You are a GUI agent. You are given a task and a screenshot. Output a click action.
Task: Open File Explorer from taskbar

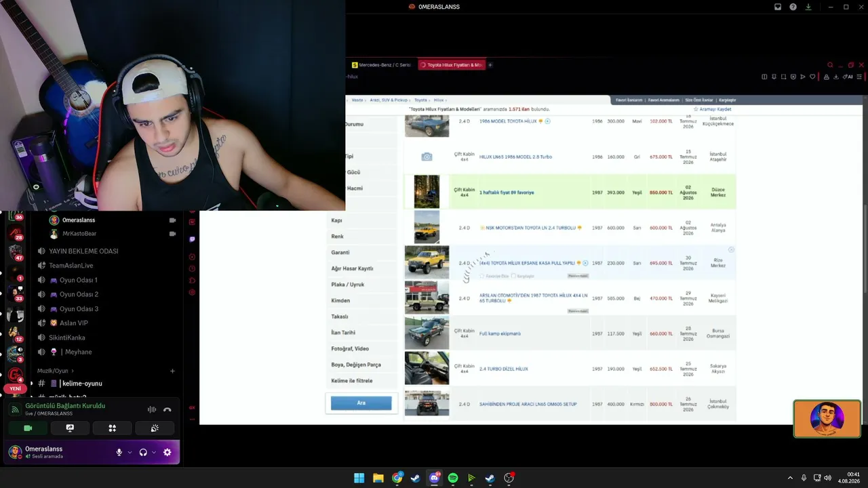[x=378, y=478]
